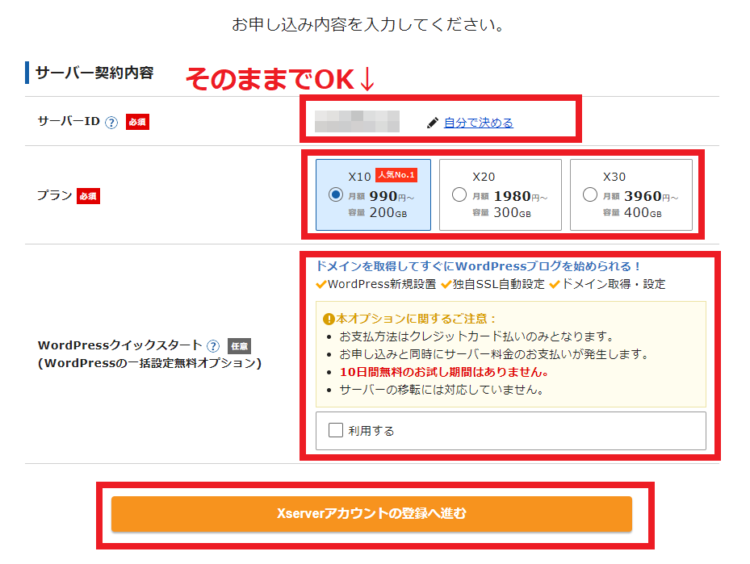
Task: Click the 人気No.1 badge on X10
Action: click(397, 175)
